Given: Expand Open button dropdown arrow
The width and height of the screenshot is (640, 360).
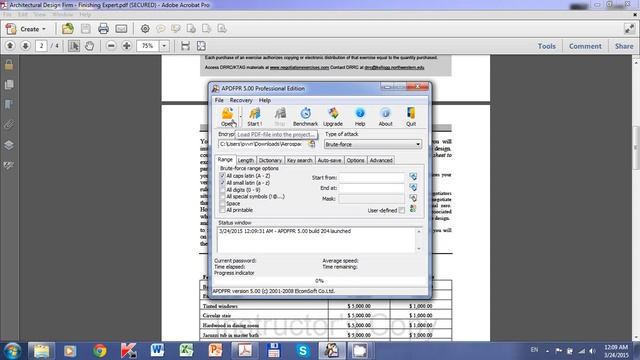Looking at the screenshot, I should click(241, 116).
